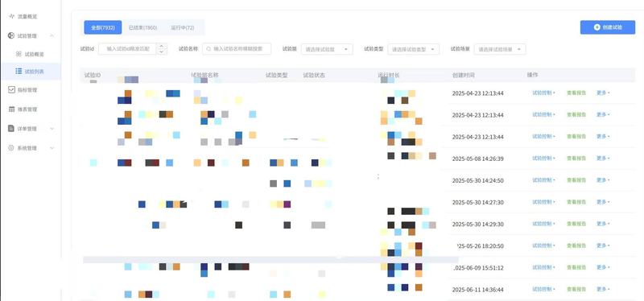The height and width of the screenshot is (301, 644).
Task: Click the 试验概览 grid icon
Action: pyautogui.click(x=19, y=54)
